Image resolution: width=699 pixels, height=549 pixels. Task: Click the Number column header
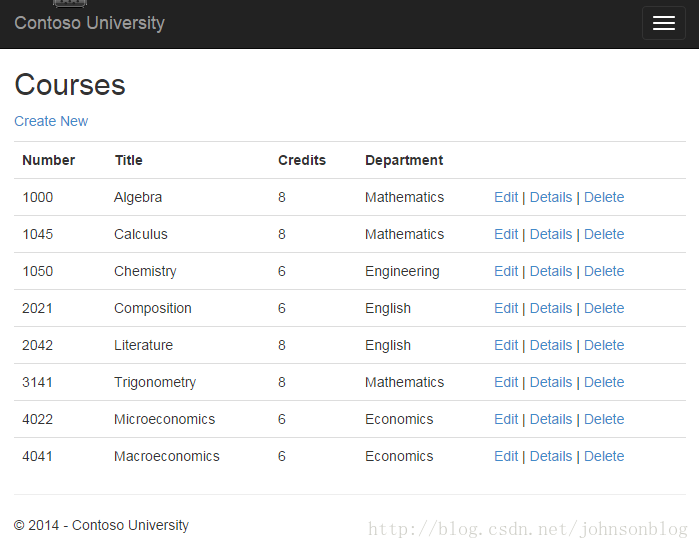click(48, 160)
